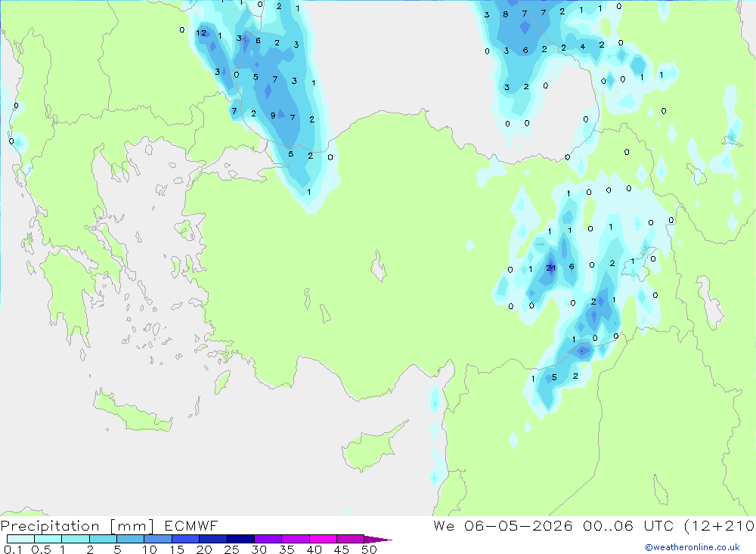
Task: Click the '15' legend label
Action: pyautogui.click(x=177, y=549)
